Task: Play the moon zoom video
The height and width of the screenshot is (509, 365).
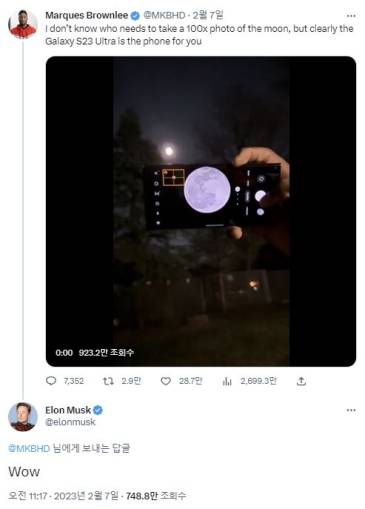Action: (201, 212)
